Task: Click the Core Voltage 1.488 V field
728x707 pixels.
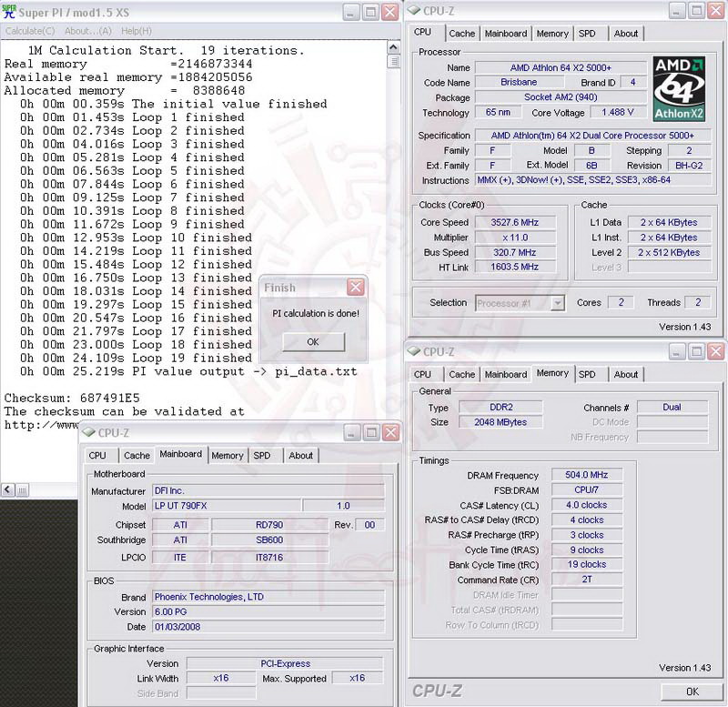Action: point(618,112)
